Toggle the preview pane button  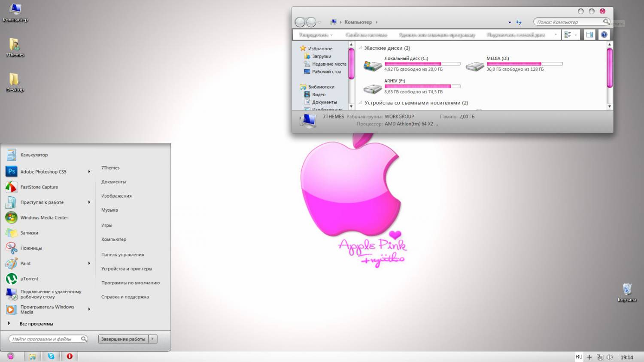pyautogui.click(x=589, y=35)
